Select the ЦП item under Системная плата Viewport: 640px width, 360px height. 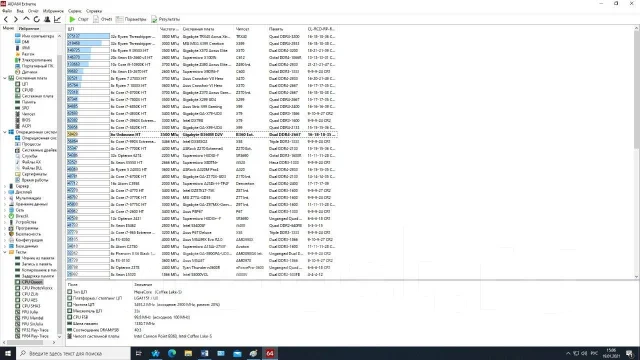(25, 84)
